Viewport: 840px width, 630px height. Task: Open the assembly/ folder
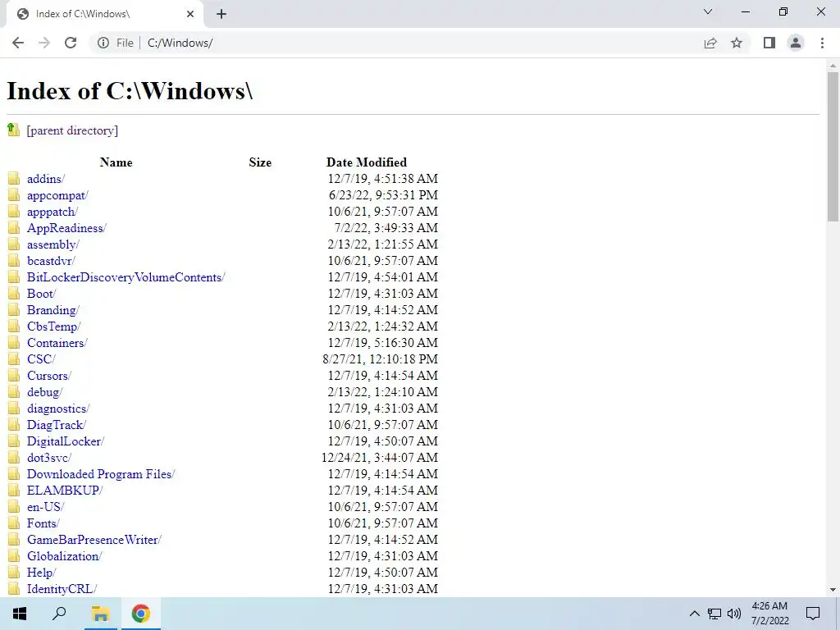click(53, 244)
